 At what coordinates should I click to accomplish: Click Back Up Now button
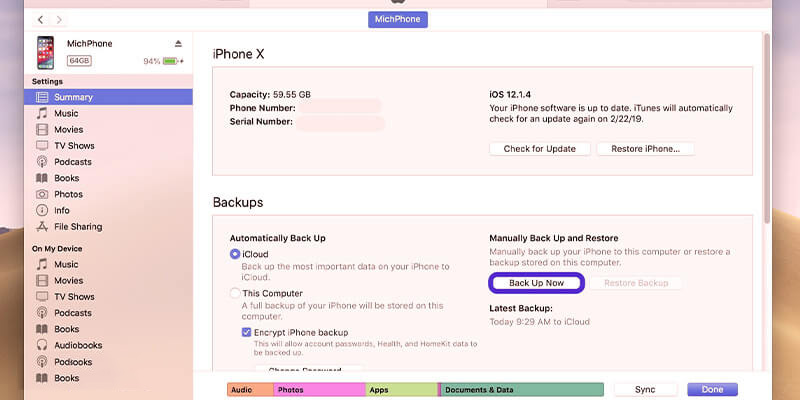536,283
